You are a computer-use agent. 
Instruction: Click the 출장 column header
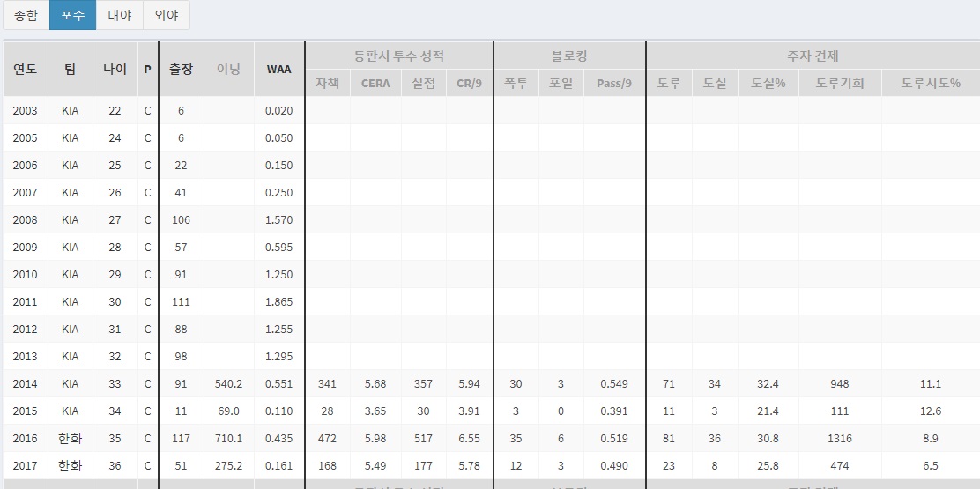click(181, 69)
